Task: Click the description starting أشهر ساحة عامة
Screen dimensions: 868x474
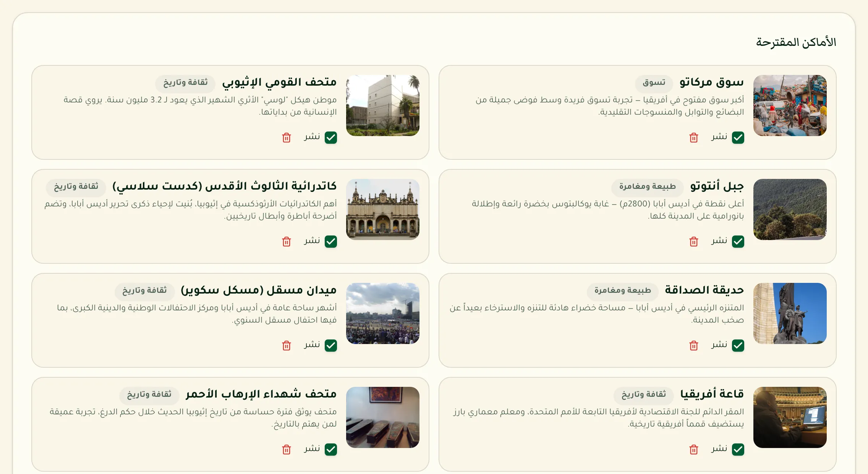Action: pyautogui.click(x=197, y=314)
